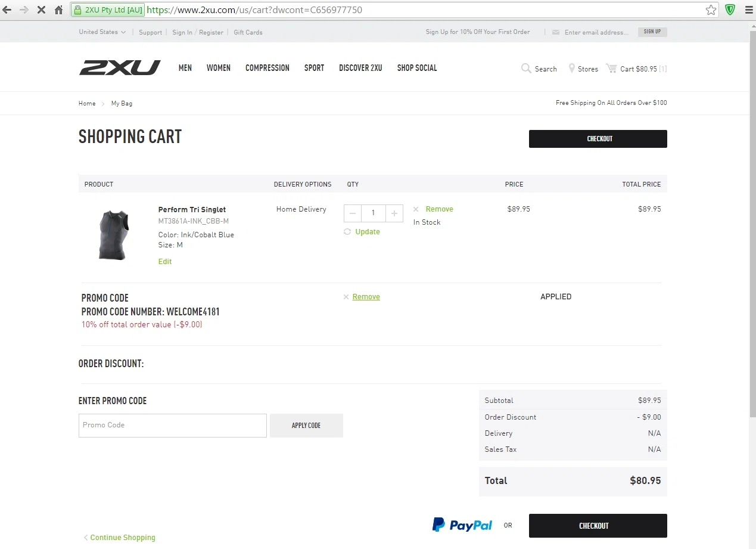The image size is (756, 549).
Task: Focus the newsletter email address field
Action: [x=598, y=32]
